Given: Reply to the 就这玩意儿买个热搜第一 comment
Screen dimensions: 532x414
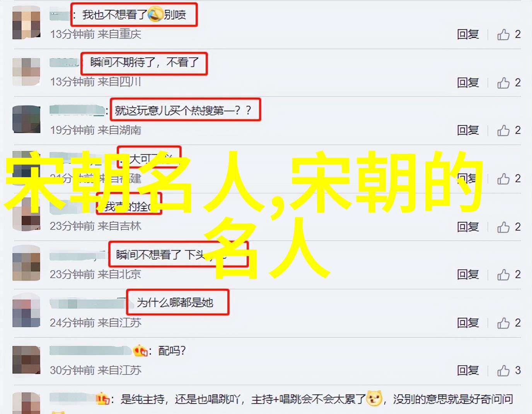Looking at the screenshot, I should click(468, 130).
